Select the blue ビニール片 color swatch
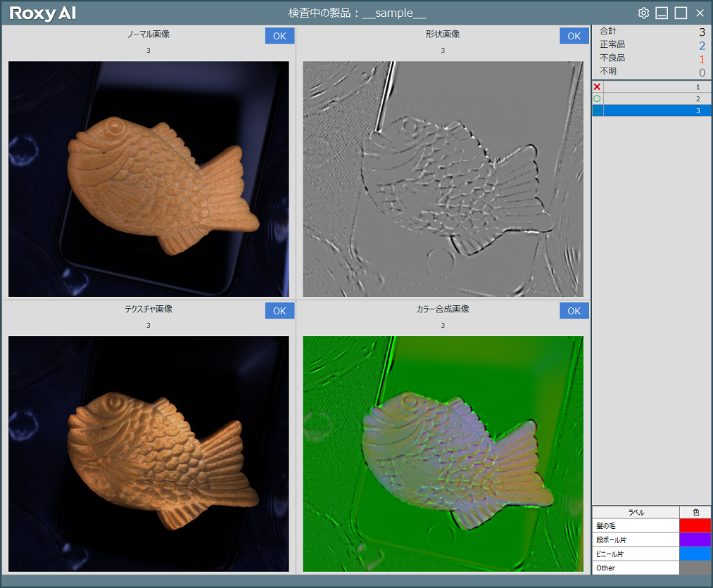The image size is (713, 588). coord(695,554)
